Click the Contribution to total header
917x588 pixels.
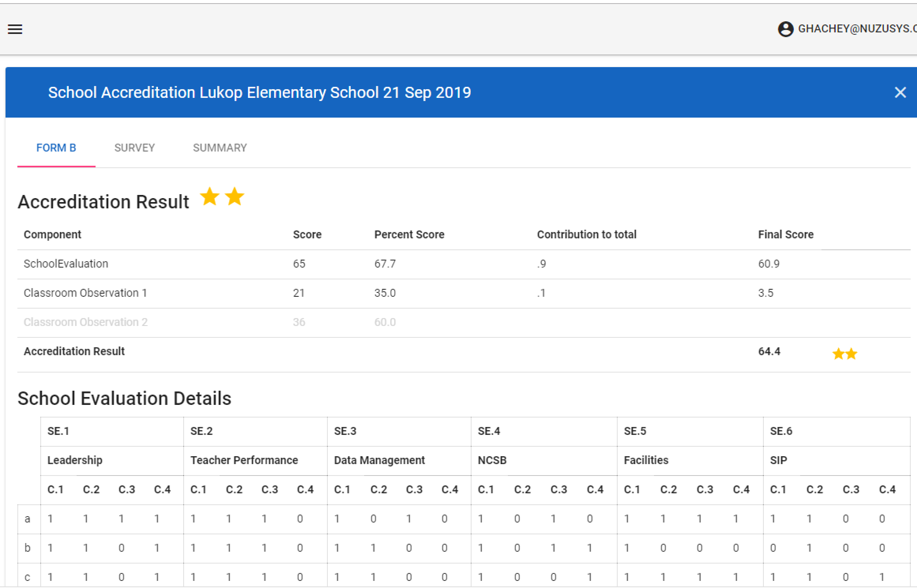[x=586, y=234]
